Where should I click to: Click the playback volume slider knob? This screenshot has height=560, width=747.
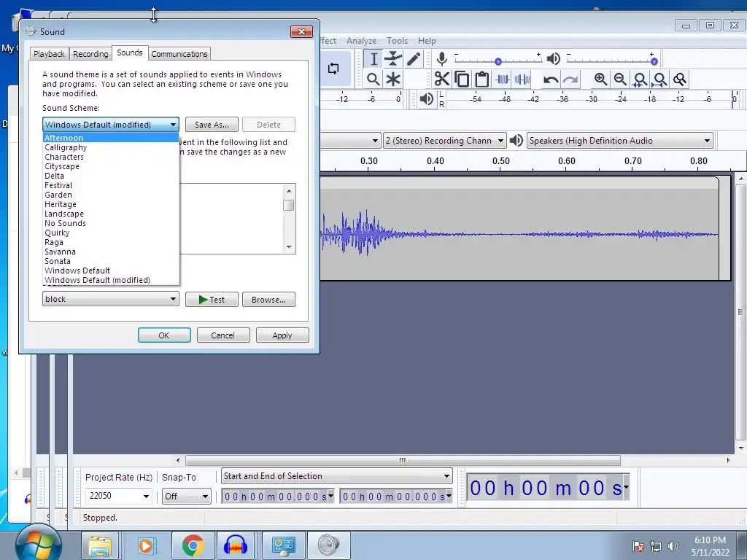(654, 61)
